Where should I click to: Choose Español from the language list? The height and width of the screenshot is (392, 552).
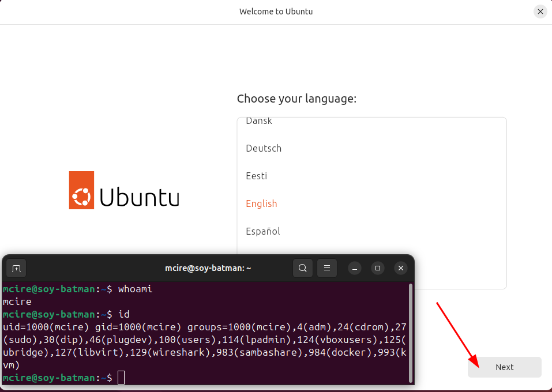pos(263,231)
